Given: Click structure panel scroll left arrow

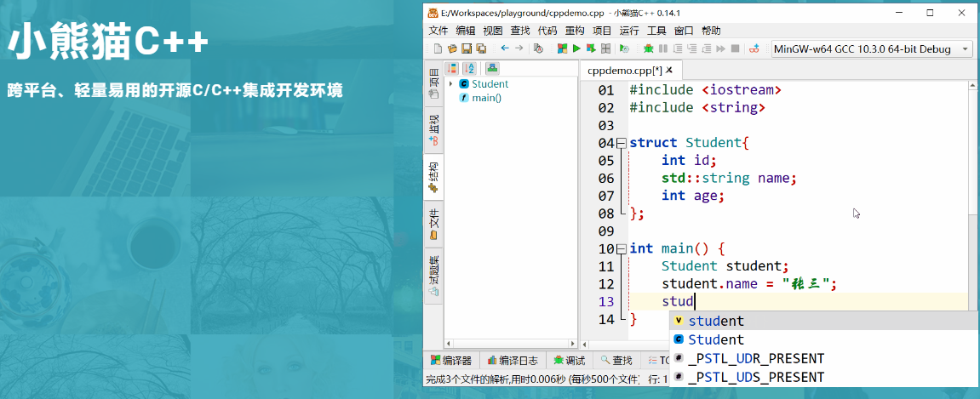Looking at the screenshot, I should [448, 344].
